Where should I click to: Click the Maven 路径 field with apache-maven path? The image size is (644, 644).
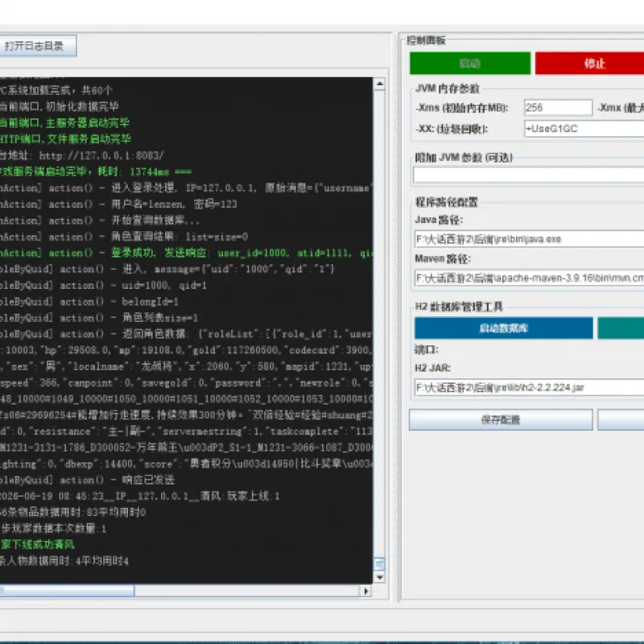coord(530,278)
